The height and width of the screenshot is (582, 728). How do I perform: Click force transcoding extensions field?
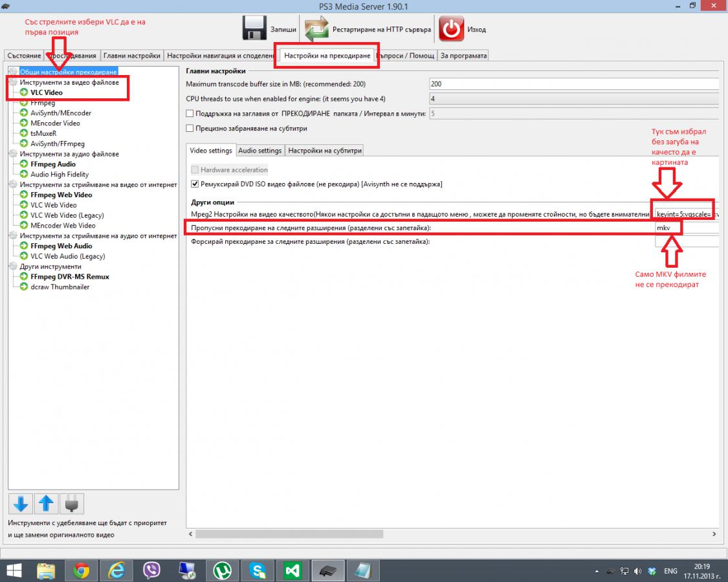[x=687, y=241]
